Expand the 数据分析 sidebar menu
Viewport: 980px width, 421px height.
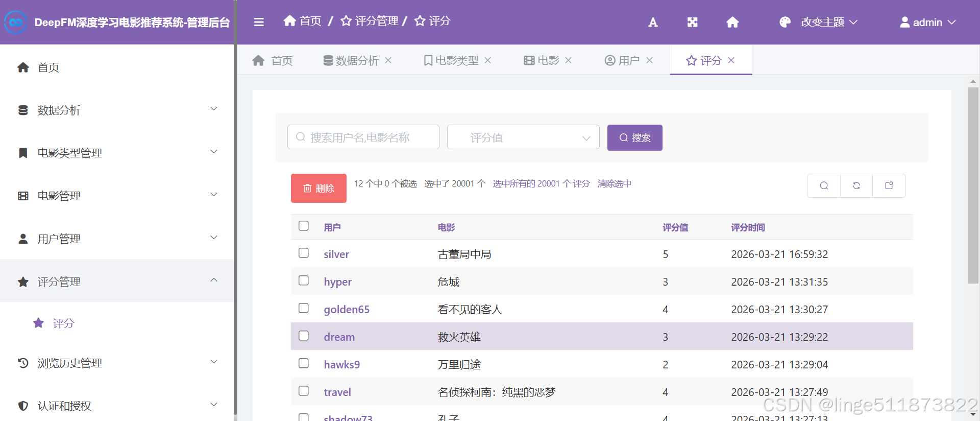[x=214, y=109]
